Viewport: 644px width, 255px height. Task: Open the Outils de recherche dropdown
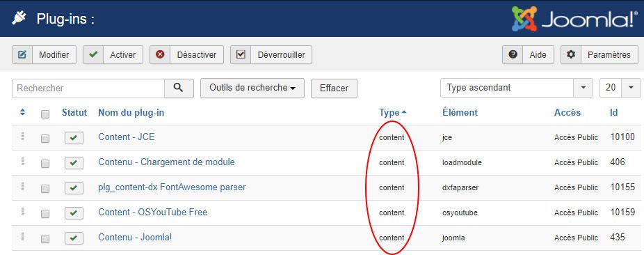point(252,88)
